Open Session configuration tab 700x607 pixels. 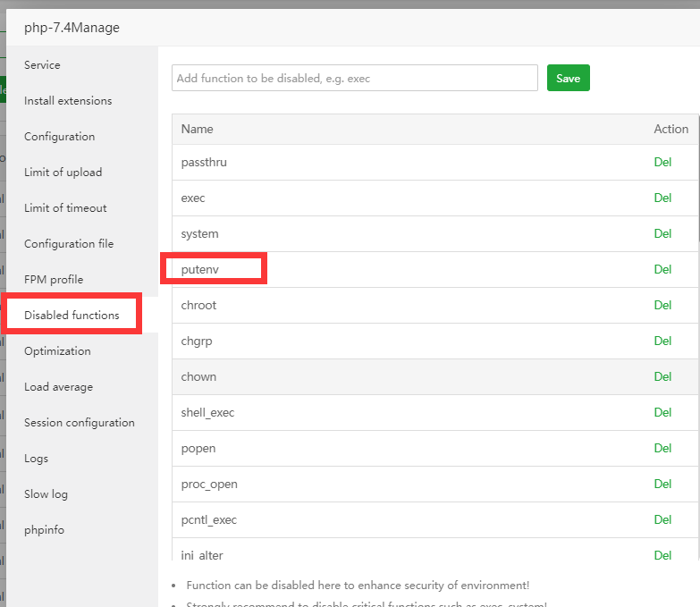(x=80, y=423)
